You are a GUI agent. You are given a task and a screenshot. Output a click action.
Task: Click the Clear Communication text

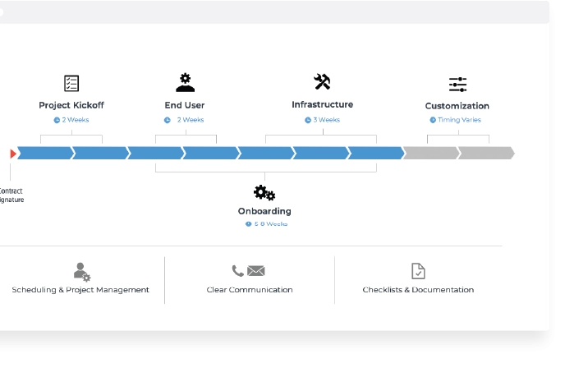[250, 290]
